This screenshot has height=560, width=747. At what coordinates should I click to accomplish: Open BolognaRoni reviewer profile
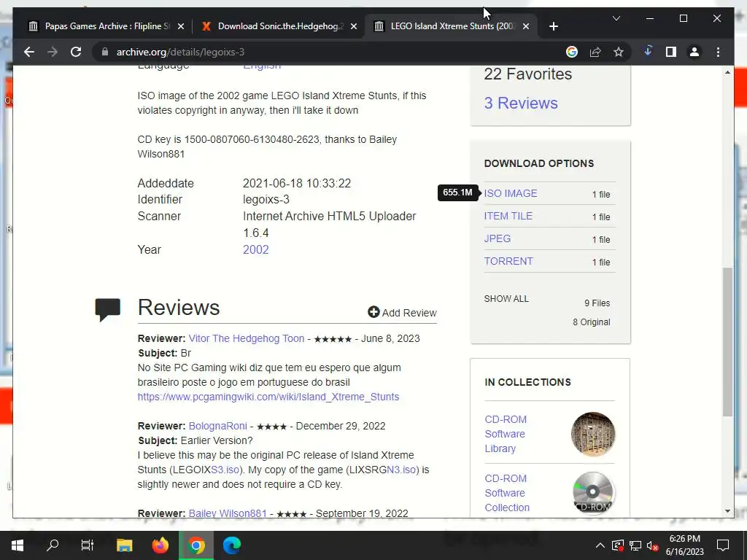coord(217,426)
